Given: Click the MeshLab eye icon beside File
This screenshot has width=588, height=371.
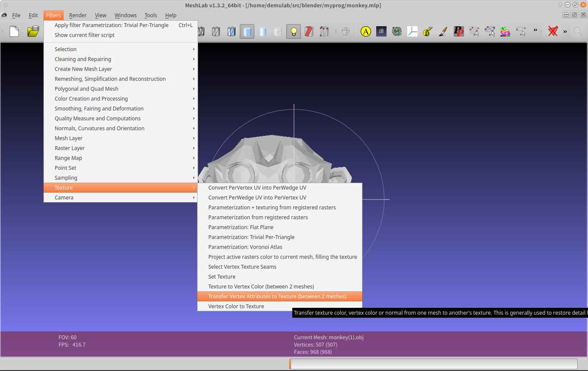Looking at the screenshot, I should [4, 15].
